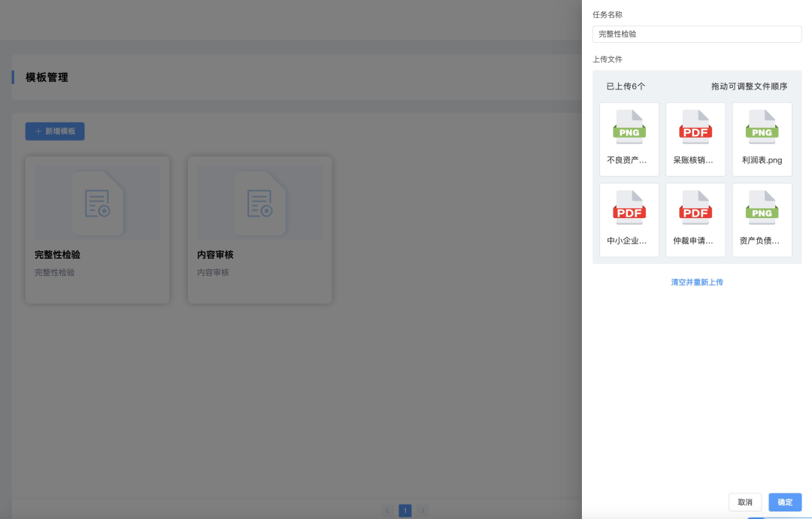Click the 内容审核 template document icon

pyautogui.click(x=260, y=204)
